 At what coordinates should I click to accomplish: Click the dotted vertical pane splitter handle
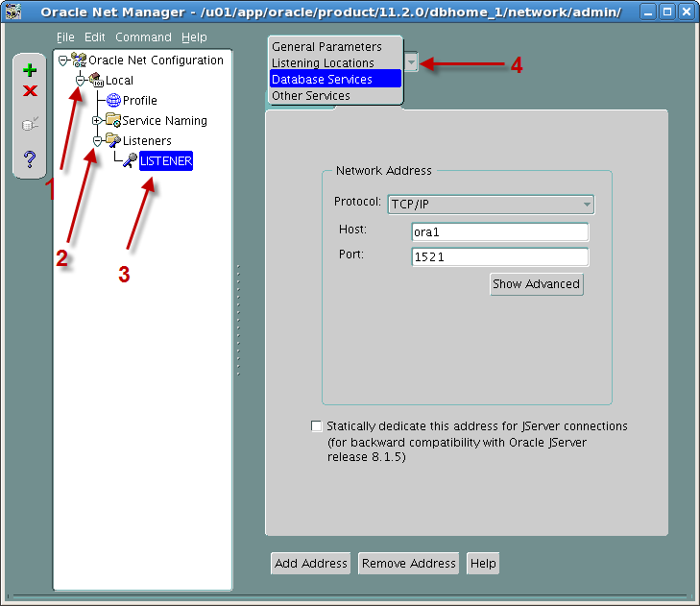click(x=238, y=320)
